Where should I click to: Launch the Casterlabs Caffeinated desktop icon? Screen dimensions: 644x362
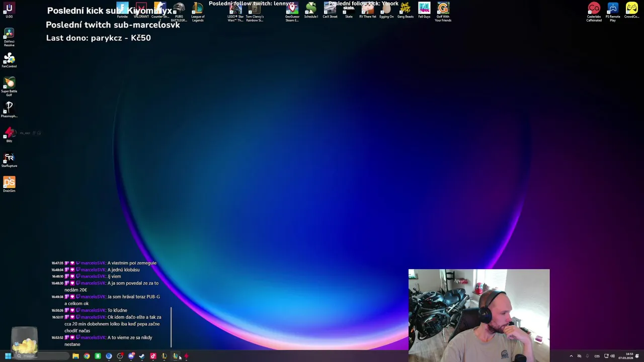(x=594, y=12)
